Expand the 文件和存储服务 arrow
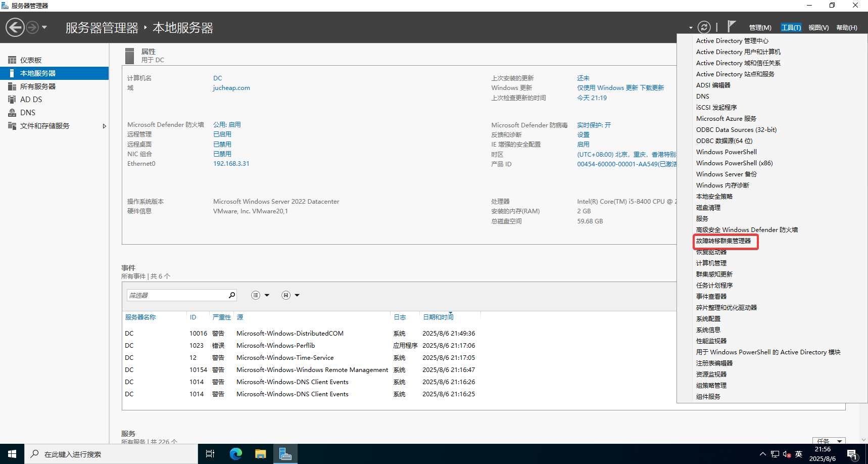 coord(104,126)
